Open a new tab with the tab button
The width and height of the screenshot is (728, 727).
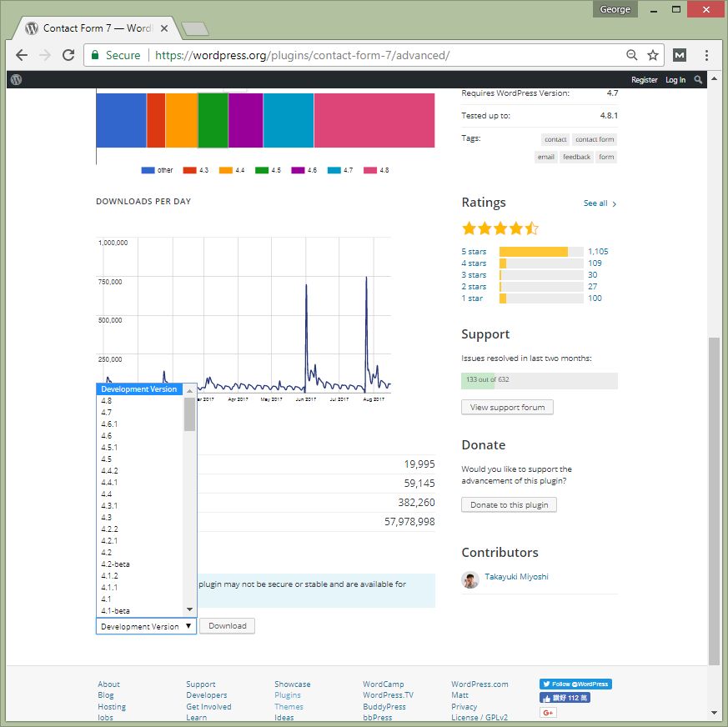195,29
